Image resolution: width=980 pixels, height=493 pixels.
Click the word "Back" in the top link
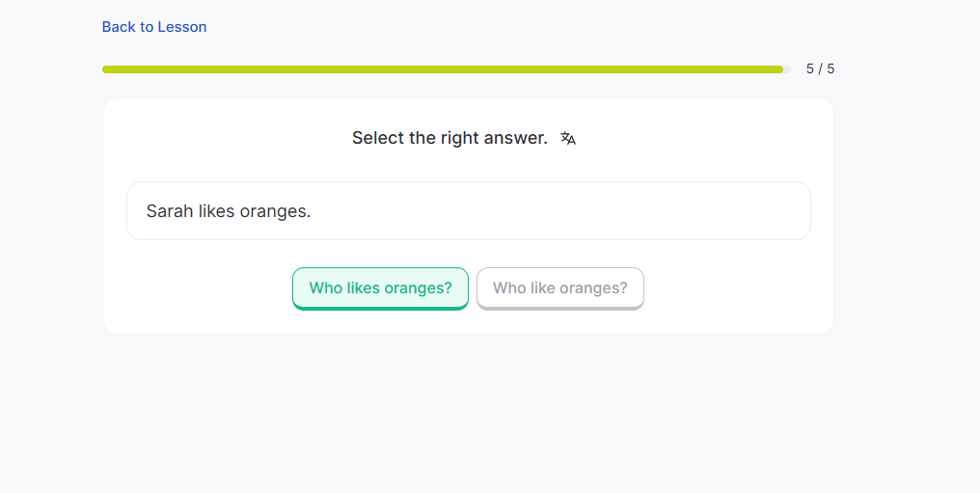click(119, 27)
